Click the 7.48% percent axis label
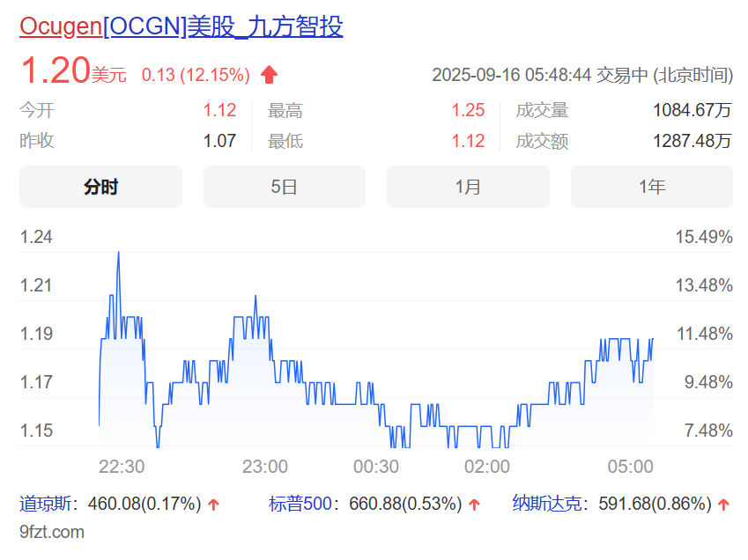The image size is (748, 560). 709,431
